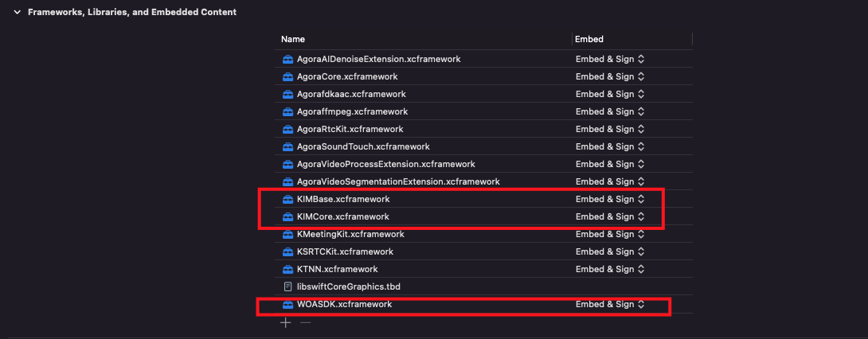Image resolution: width=868 pixels, height=339 pixels.
Task: Click the Name column header
Action: (x=293, y=39)
